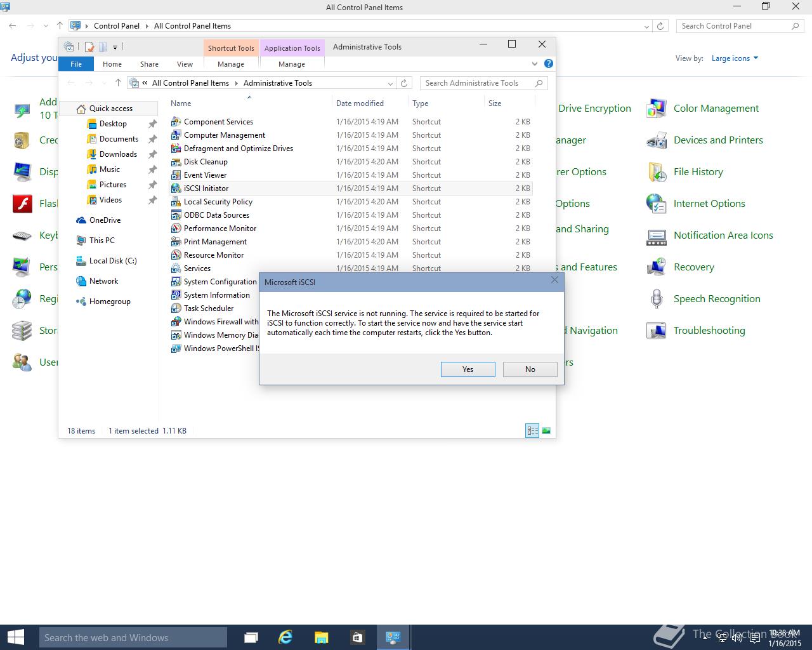Open the File menu in Administrative Tools
This screenshot has width=812, height=650.
pyautogui.click(x=76, y=64)
